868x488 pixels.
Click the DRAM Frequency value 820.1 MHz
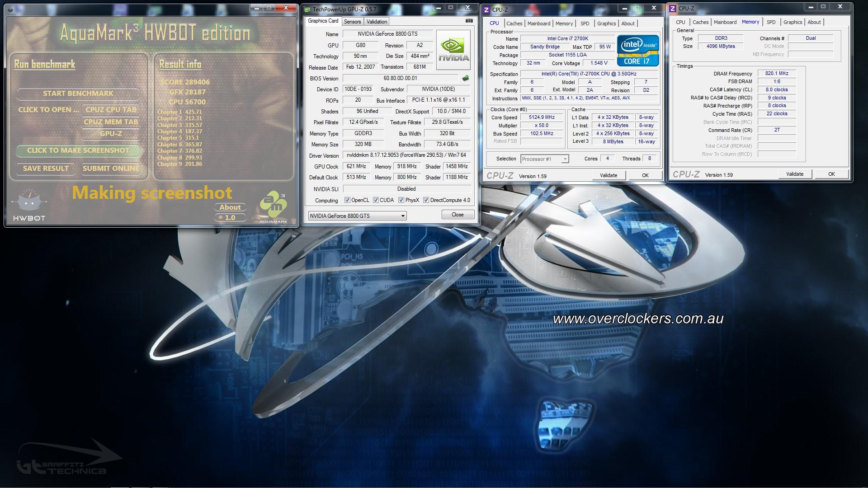776,73
